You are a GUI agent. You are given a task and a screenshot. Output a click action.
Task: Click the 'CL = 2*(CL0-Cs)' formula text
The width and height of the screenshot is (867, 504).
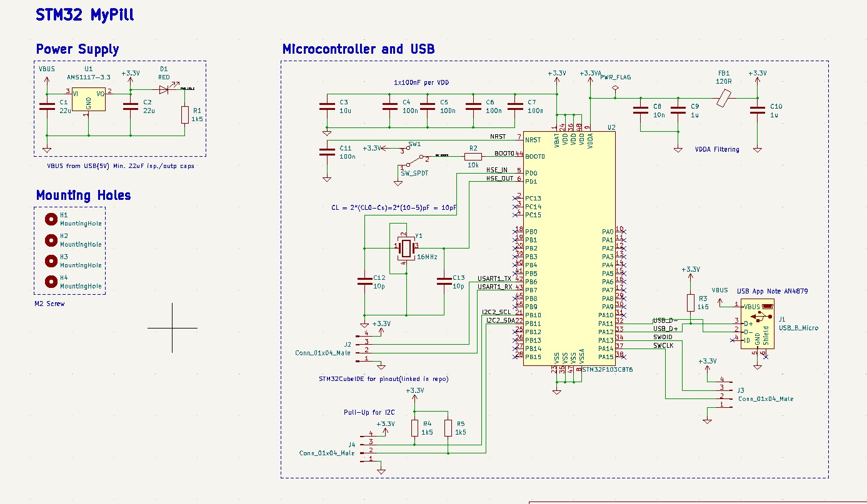(x=394, y=207)
